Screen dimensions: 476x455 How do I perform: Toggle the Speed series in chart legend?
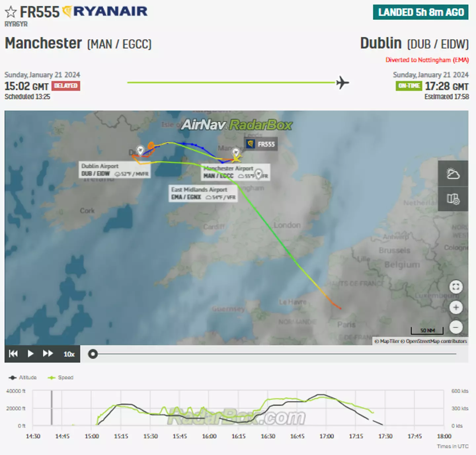coord(61,378)
